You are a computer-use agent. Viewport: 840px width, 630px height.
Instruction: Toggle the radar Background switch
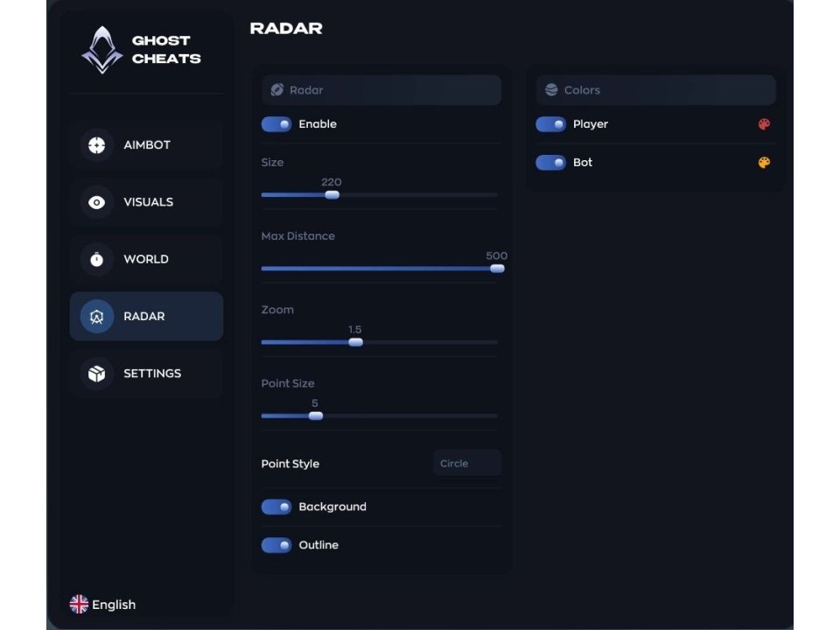pyautogui.click(x=276, y=507)
